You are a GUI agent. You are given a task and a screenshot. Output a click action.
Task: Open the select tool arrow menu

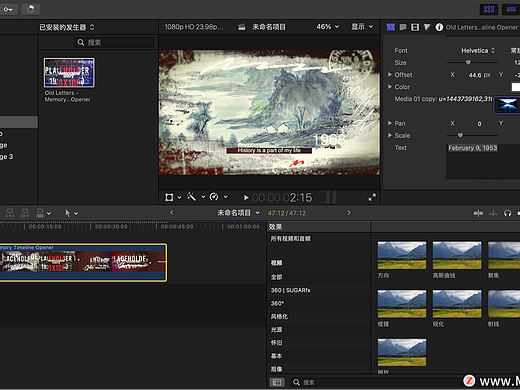(x=71, y=213)
